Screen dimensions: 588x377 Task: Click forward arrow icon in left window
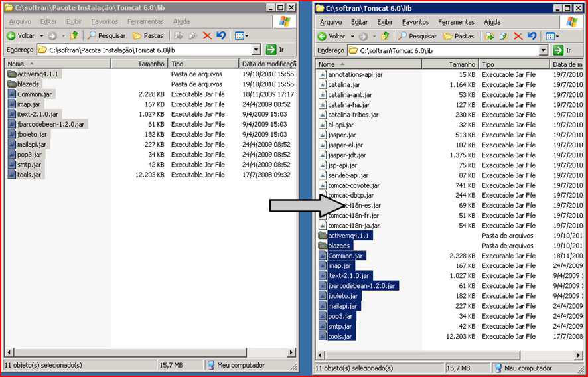coord(52,36)
